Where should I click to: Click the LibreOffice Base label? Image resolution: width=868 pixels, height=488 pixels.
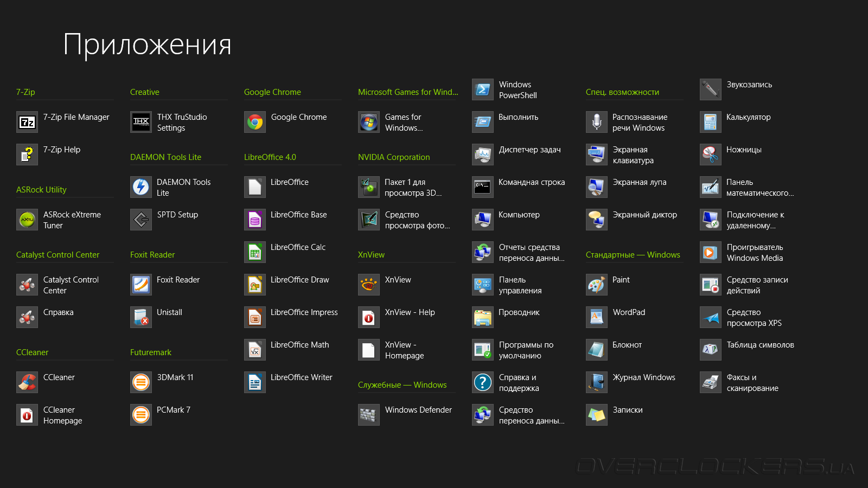coord(299,215)
